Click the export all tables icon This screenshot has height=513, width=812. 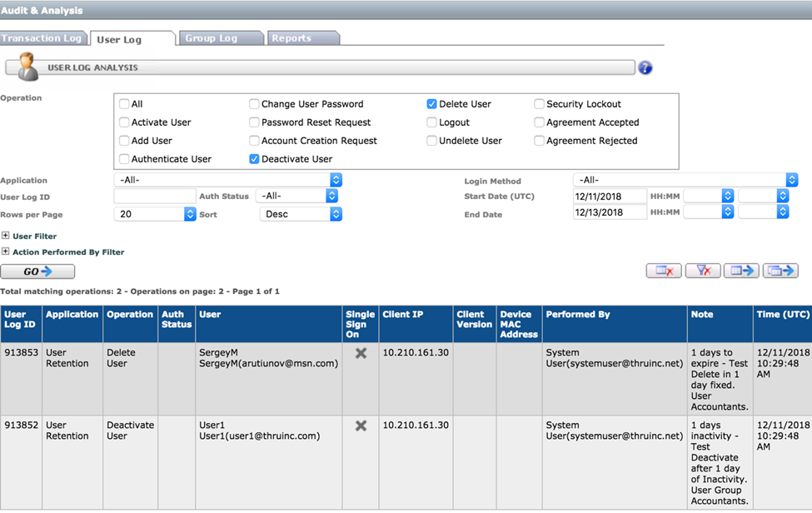[780, 271]
